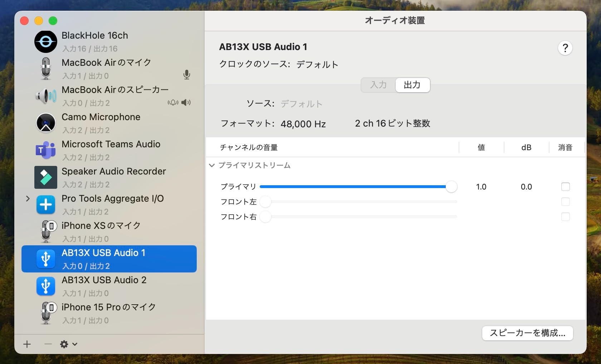
Task: Switch to the 入力 tab
Action: click(378, 85)
